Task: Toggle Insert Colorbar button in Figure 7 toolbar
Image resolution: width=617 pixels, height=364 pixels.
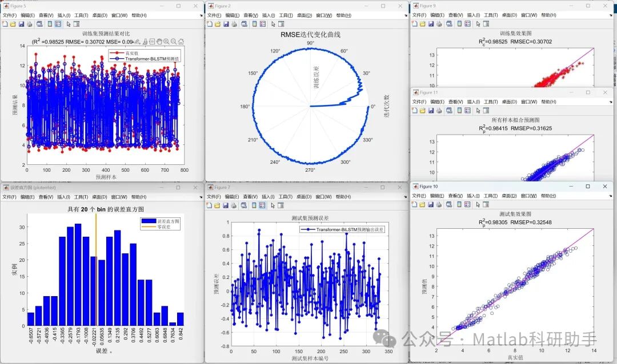Action: point(254,205)
